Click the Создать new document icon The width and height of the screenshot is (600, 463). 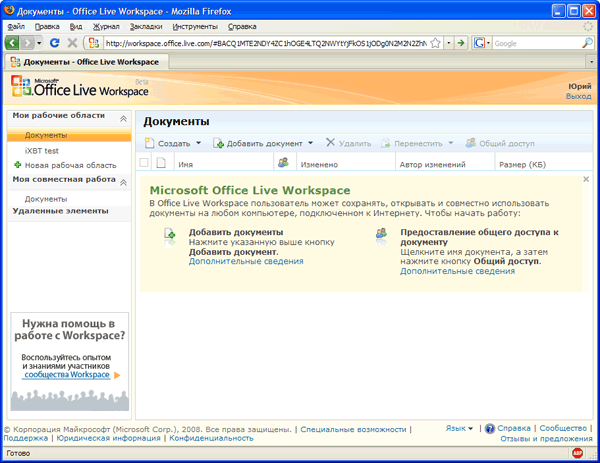tap(149, 143)
